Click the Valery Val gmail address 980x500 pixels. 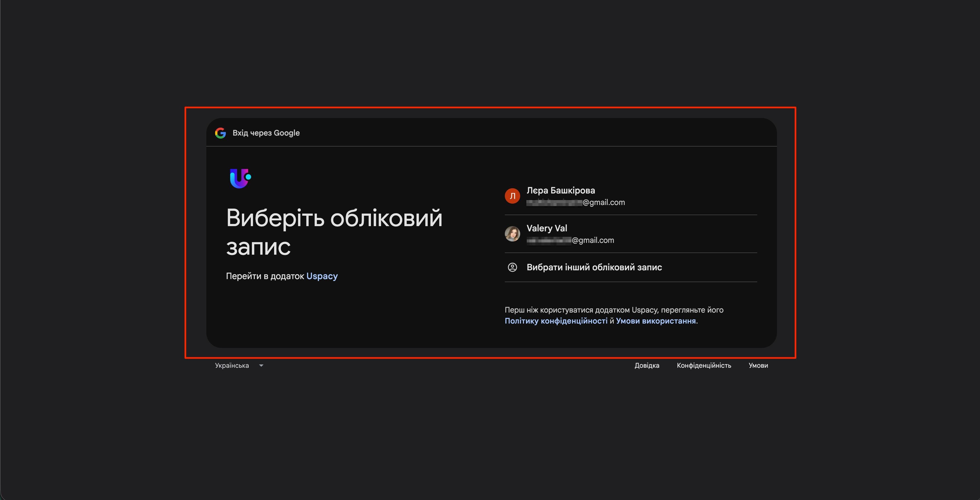click(x=570, y=240)
